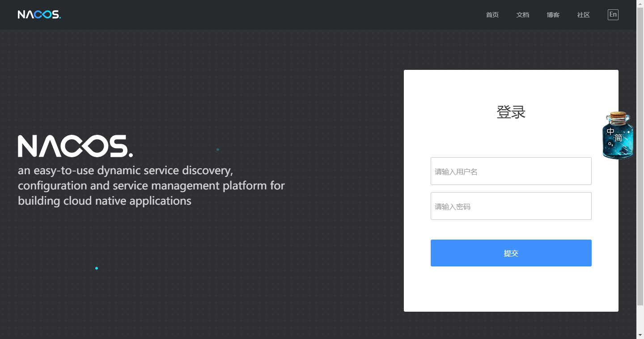Click the input method bottle widget
This screenshot has height=339, width=644.
[618, 136]
